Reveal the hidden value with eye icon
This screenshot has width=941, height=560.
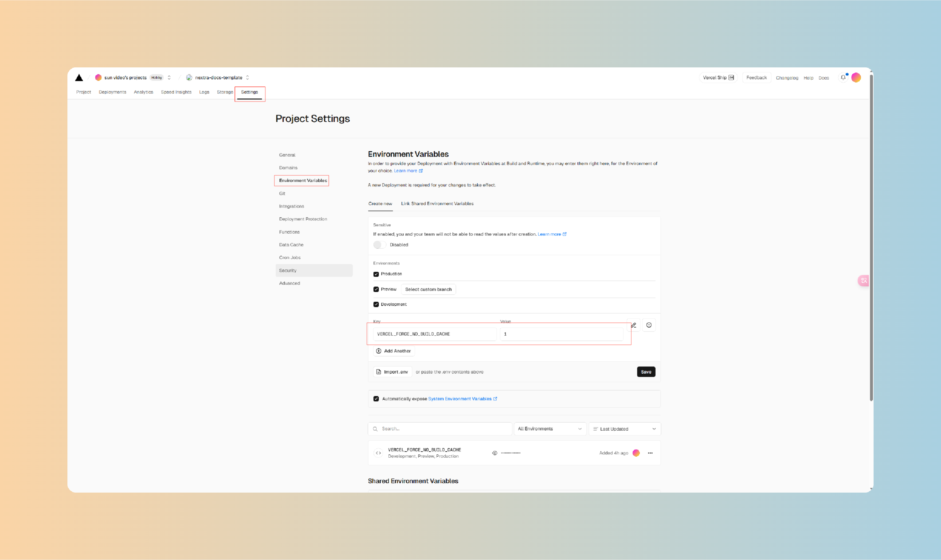495,453
